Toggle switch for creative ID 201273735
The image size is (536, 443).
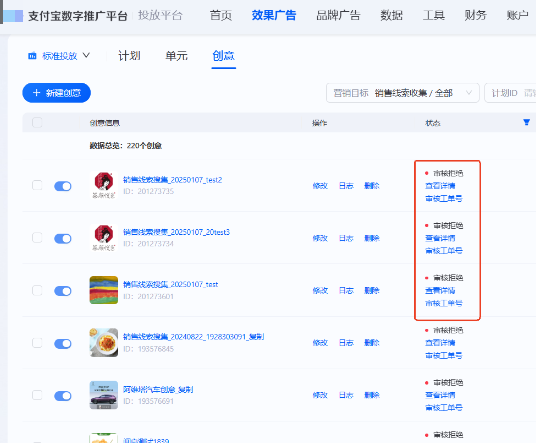point(63,186)
